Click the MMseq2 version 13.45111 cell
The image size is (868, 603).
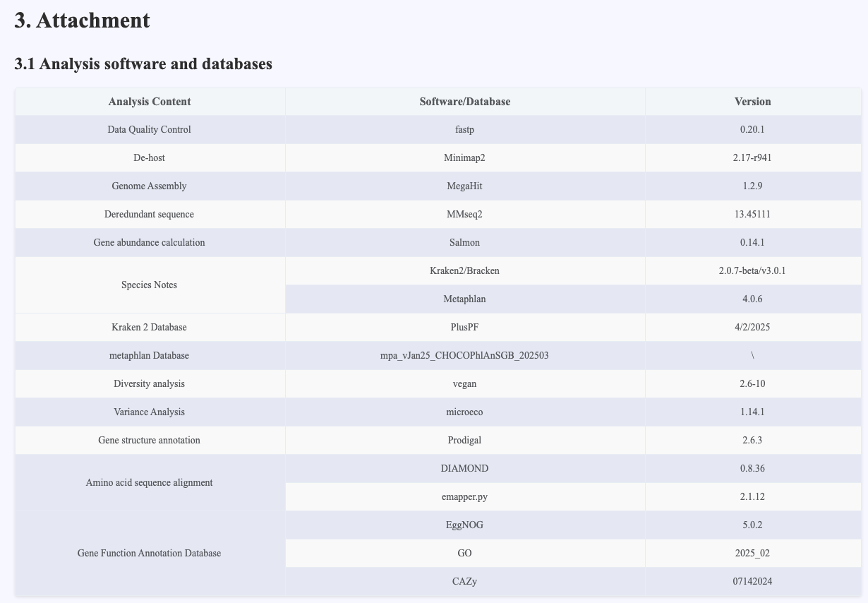[752, 215]
